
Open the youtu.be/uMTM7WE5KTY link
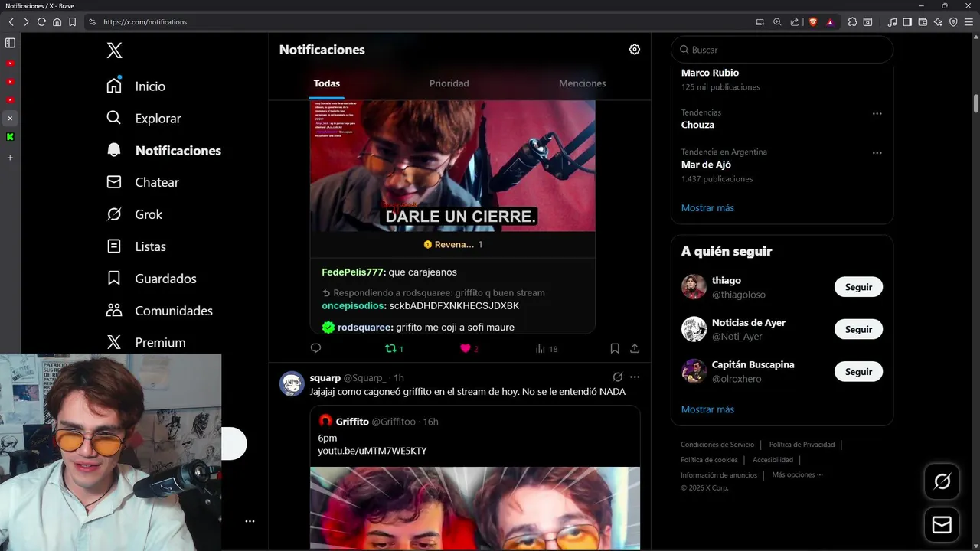[x=372, y=451]
